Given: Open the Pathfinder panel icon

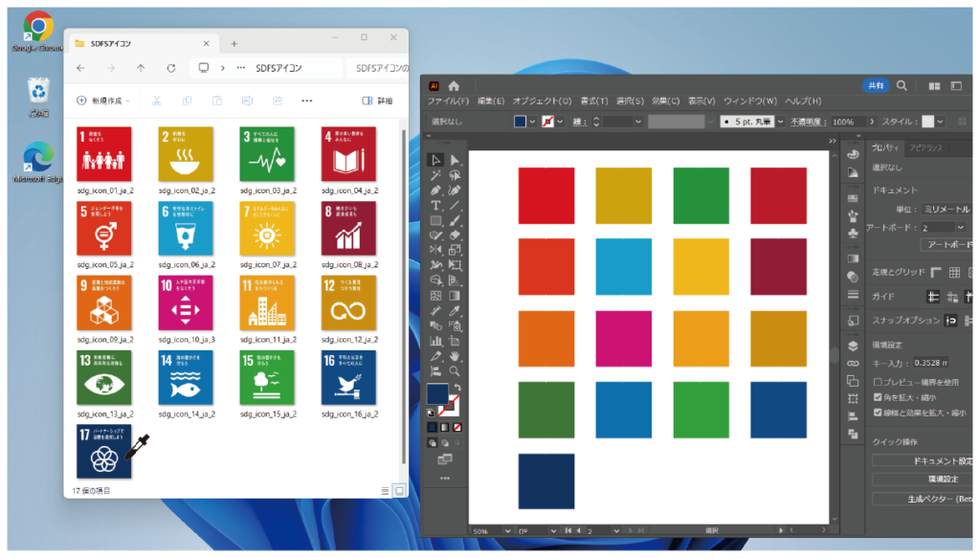Looking at the screenshot, I should [x=853, y=433].
